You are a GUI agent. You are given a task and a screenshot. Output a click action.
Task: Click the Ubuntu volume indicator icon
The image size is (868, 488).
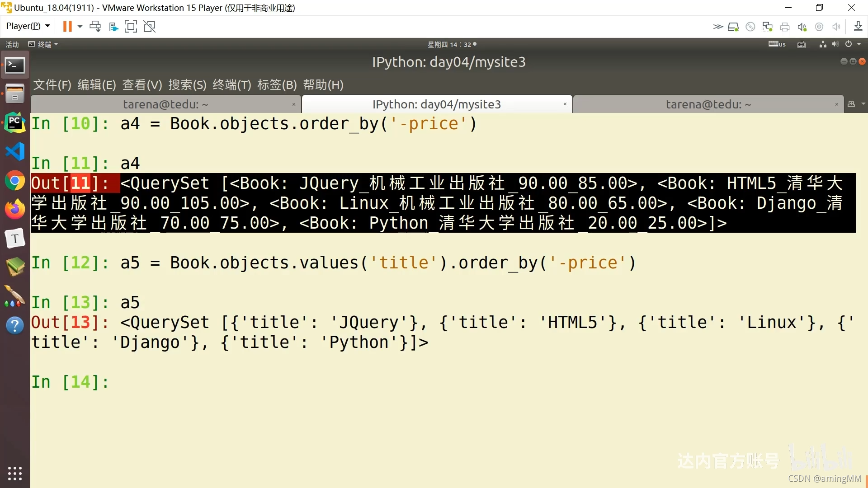pyautogui.click(x=835, y=44)
